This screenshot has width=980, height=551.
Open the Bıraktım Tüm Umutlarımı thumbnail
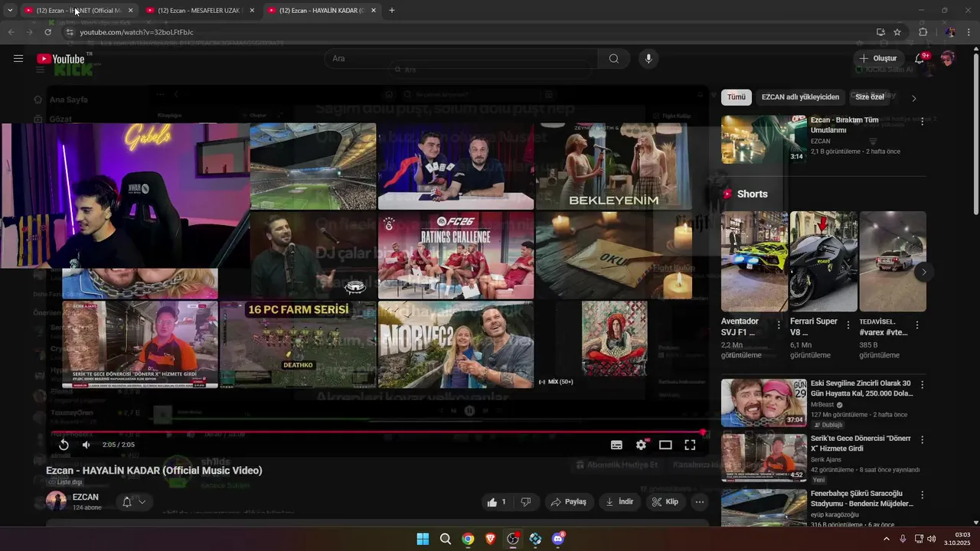[763, 139]
